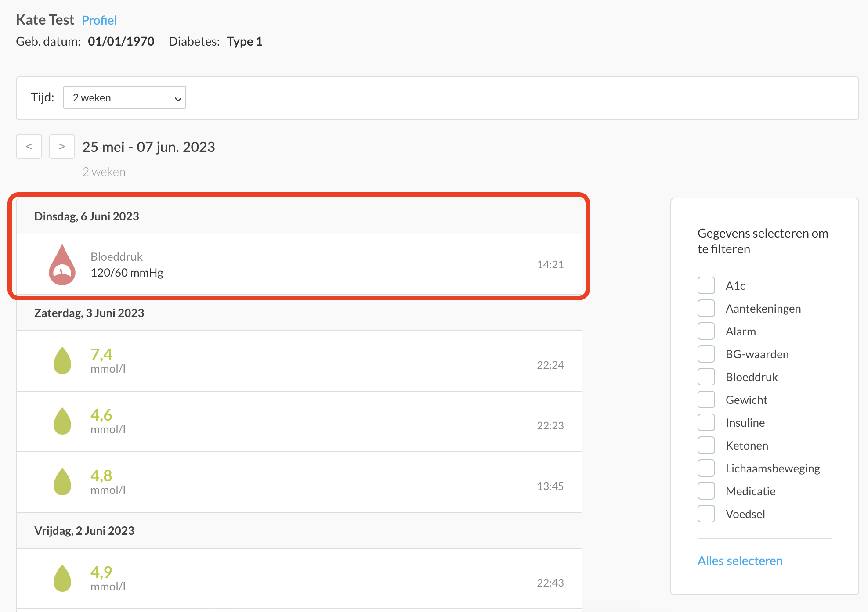Click the 22:24 timestamp

(x=550, y=365)
